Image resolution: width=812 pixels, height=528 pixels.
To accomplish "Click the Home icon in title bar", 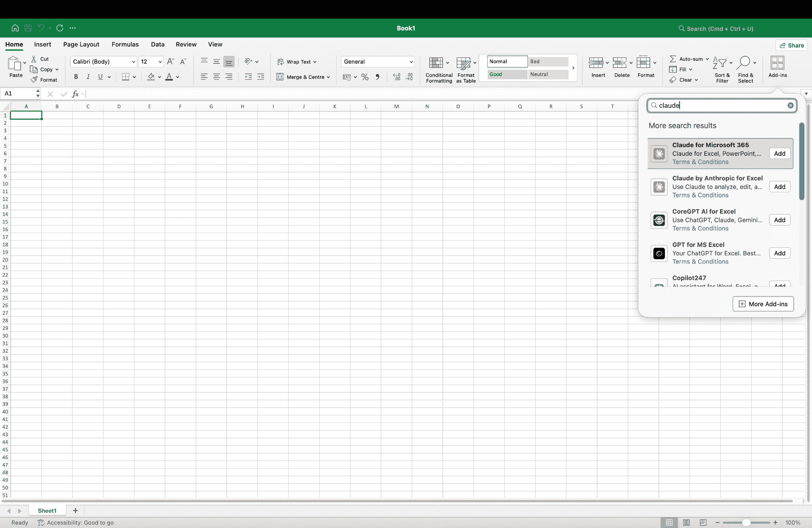I will (15, 28).
